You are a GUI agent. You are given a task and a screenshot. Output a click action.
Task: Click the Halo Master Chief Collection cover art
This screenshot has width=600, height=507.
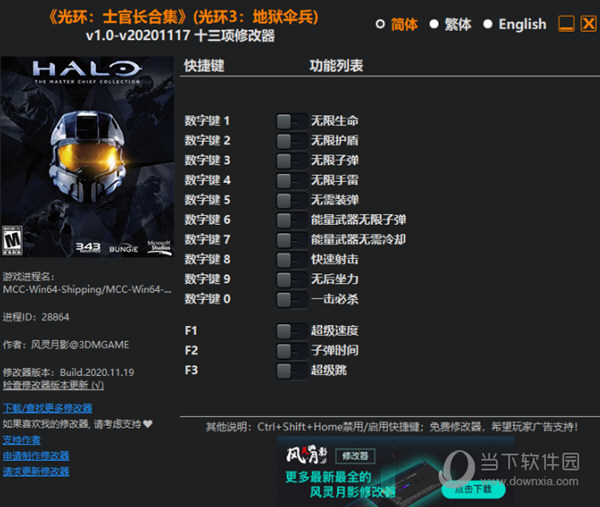click(87, 157)
